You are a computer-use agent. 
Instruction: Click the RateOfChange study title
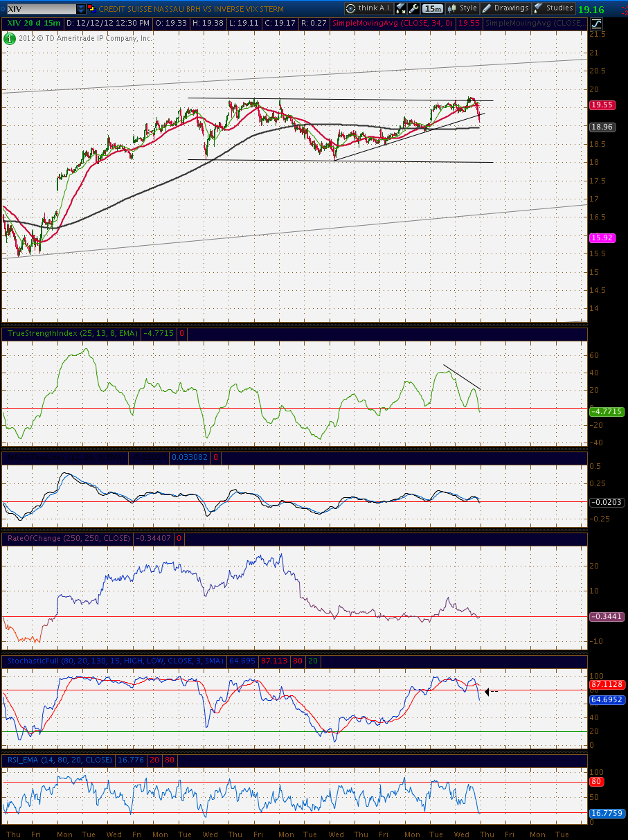point(68,538)
